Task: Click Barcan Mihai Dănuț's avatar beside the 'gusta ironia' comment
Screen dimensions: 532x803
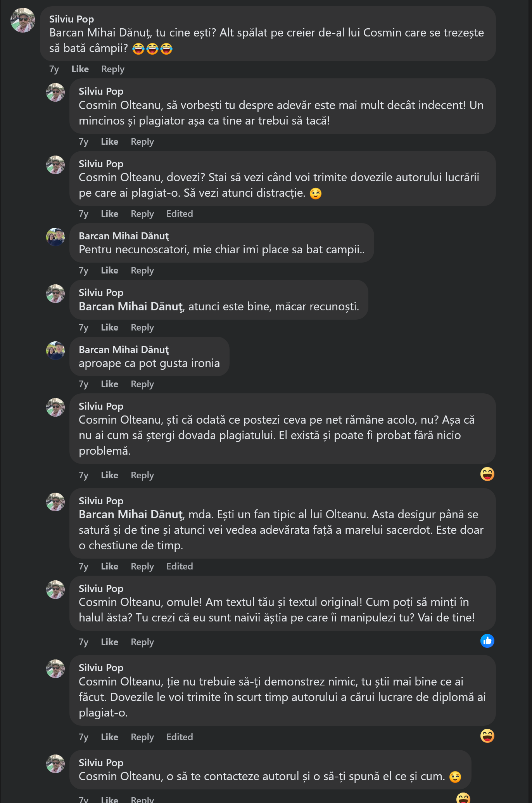Action: [x=55, y=351]
